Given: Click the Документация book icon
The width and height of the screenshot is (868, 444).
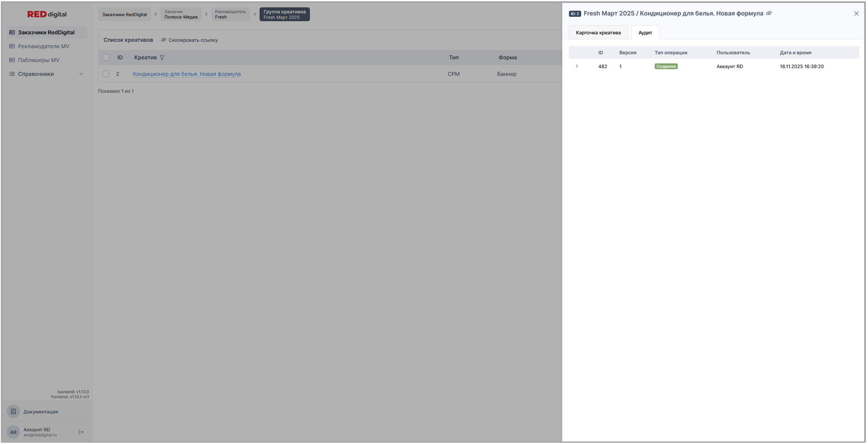Looking at the screenshot, I should pos(14,411).
